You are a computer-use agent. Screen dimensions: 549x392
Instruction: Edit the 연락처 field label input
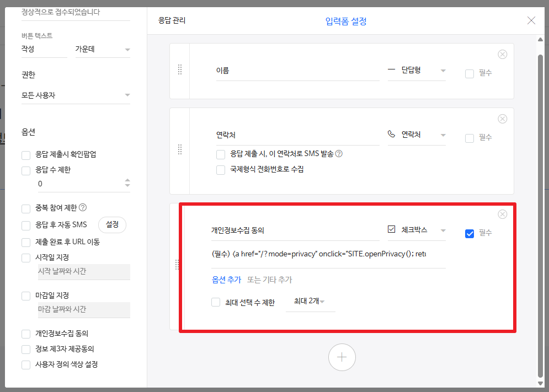tap(297, 135)
